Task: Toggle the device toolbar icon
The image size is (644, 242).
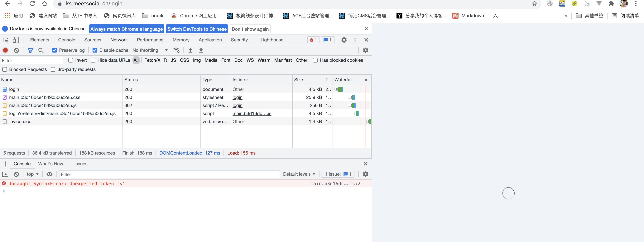Action: (x=16, y=40)
